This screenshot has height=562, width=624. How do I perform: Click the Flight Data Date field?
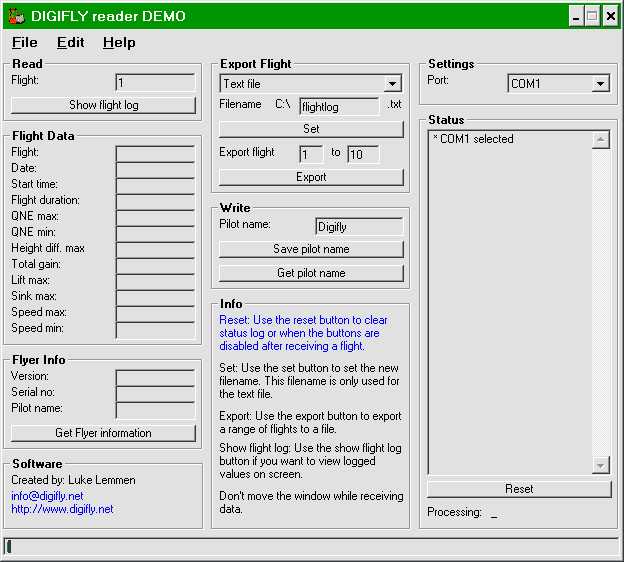(156, 170)
